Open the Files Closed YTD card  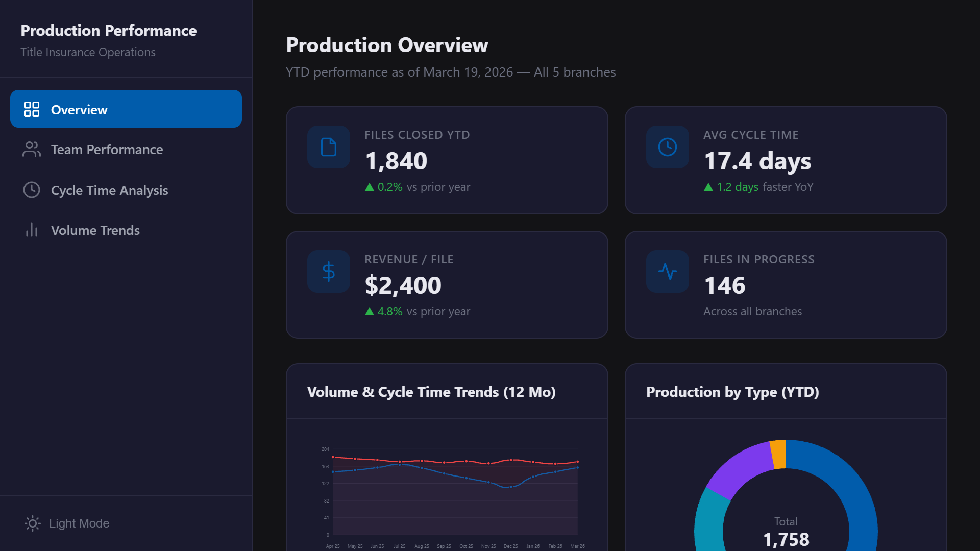(447, 160)
